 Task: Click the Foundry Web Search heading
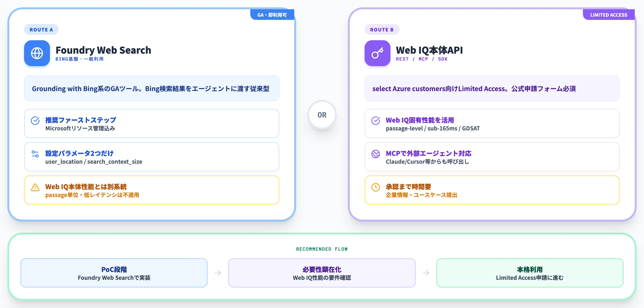103,50
